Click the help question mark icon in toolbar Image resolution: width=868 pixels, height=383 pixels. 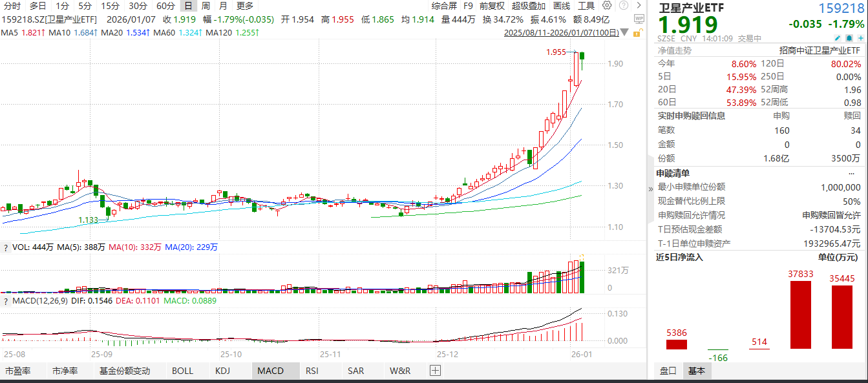click(x=623, y=6)
